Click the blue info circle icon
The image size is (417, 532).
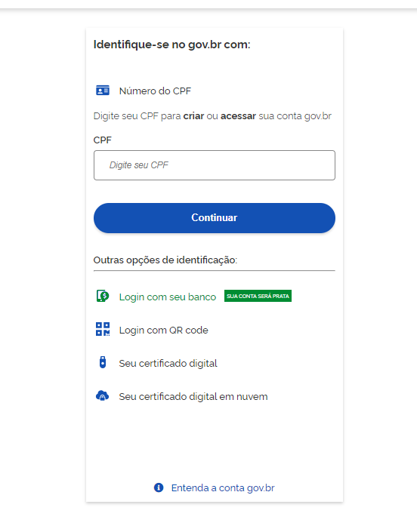click(x=159, y=487)
